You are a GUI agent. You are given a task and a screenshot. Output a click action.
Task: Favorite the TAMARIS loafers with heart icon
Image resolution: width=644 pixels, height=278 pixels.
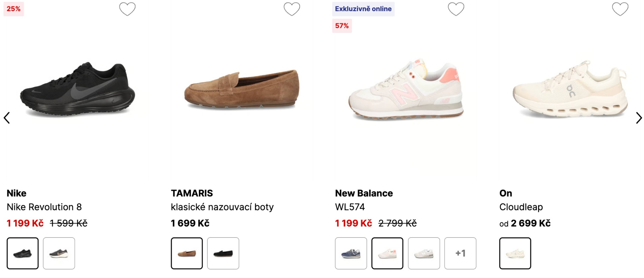point(292,9)
